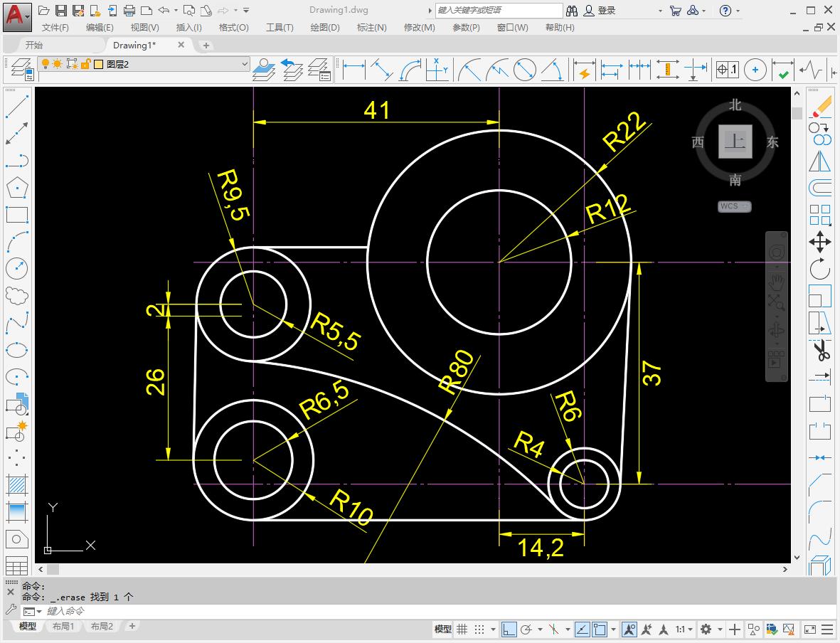Open the 绘图(D) menu
Image resolution: width=840 pixels, height=643 pixels.
click(325, 27)
